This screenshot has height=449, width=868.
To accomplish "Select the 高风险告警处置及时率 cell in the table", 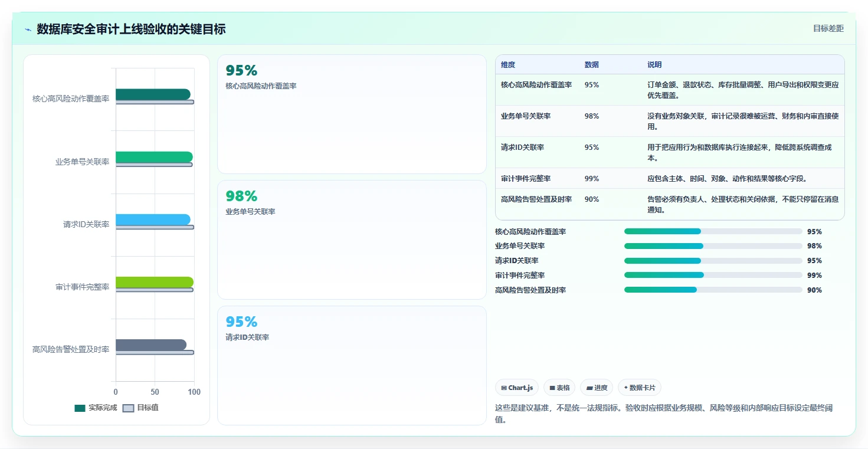I will [536, 199].
